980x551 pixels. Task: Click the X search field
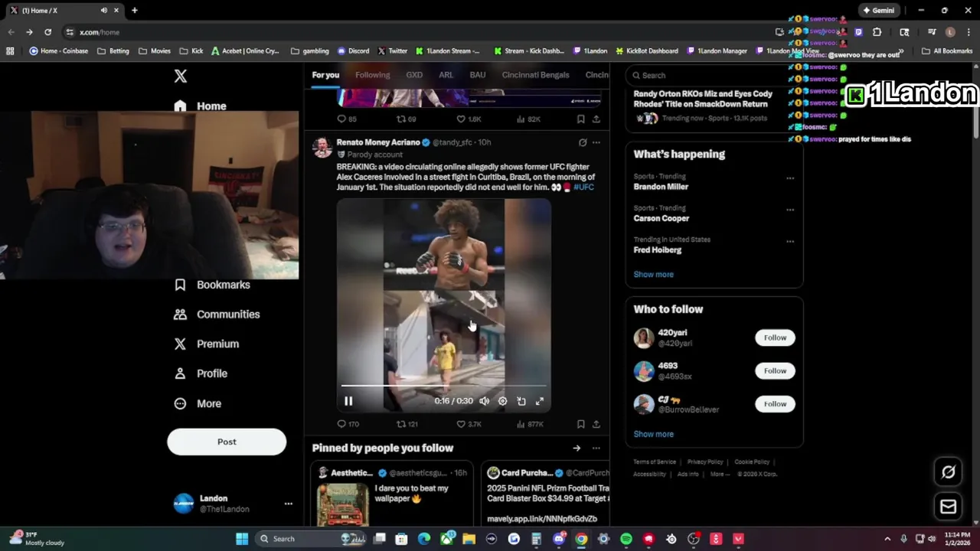click(714, 75)
